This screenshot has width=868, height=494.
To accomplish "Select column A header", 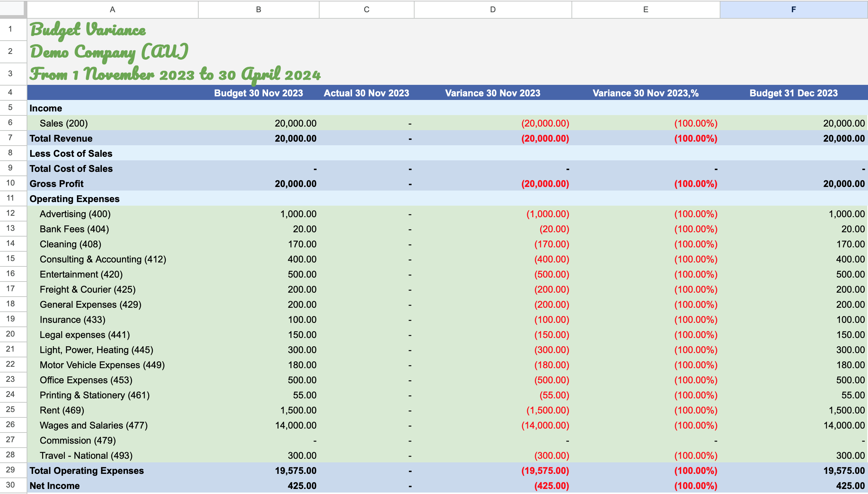I will (113, 10).
